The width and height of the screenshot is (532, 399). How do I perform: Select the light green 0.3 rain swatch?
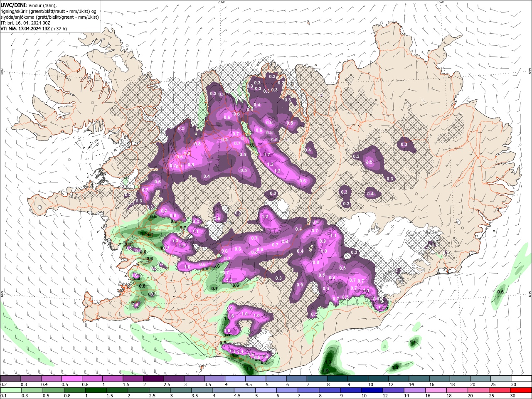(32, 390)
